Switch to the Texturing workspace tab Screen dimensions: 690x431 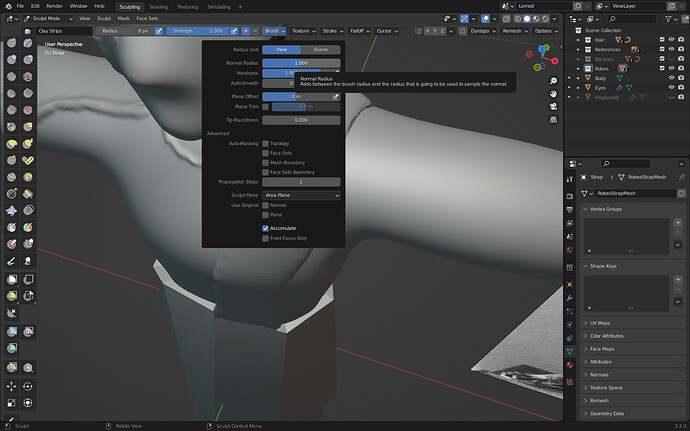pos(187,7)
